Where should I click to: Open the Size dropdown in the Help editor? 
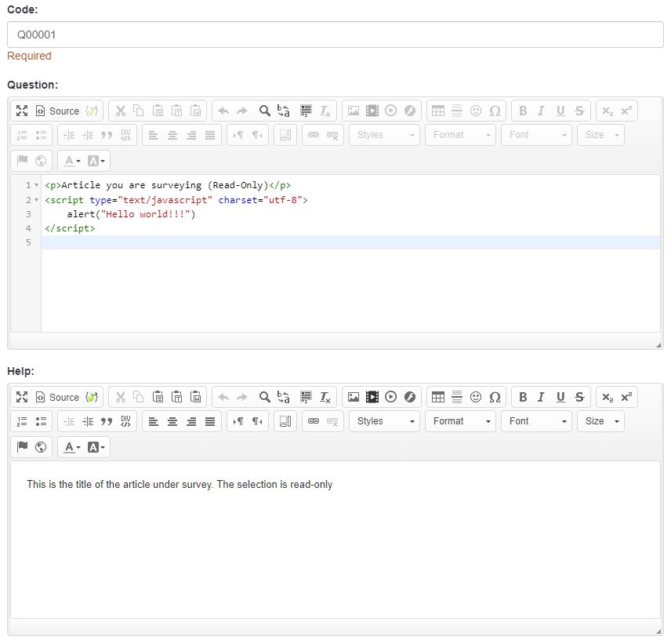pos(600,421)
